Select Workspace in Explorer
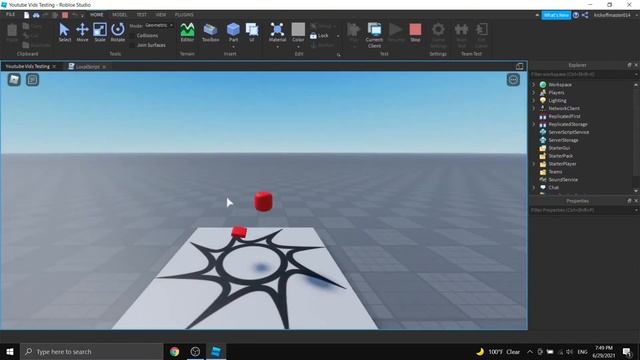640x360 pixels. 560,84
